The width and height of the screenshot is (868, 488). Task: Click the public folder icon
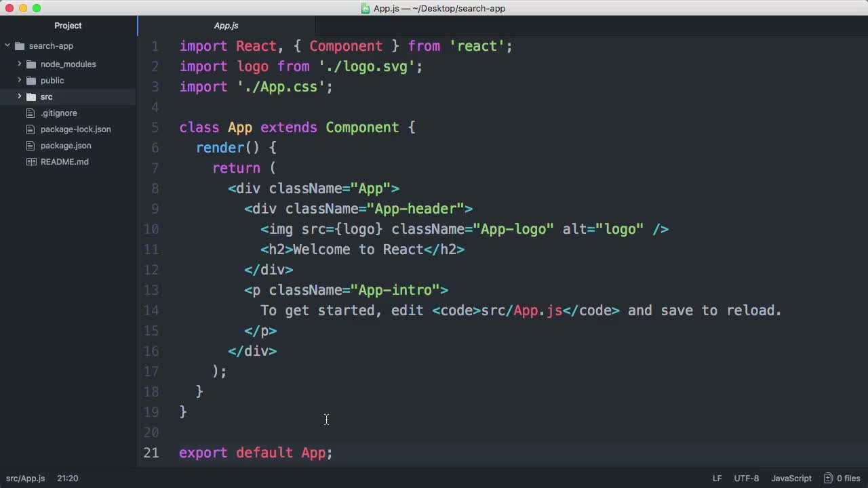31,81
